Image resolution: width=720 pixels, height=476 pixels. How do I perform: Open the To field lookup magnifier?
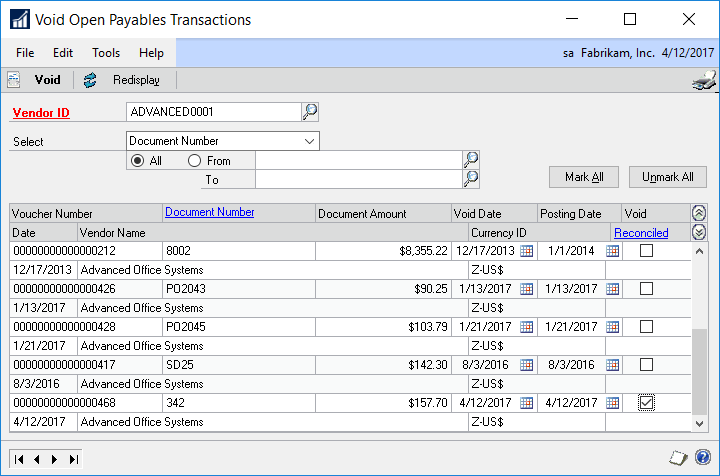pos(471,179)
